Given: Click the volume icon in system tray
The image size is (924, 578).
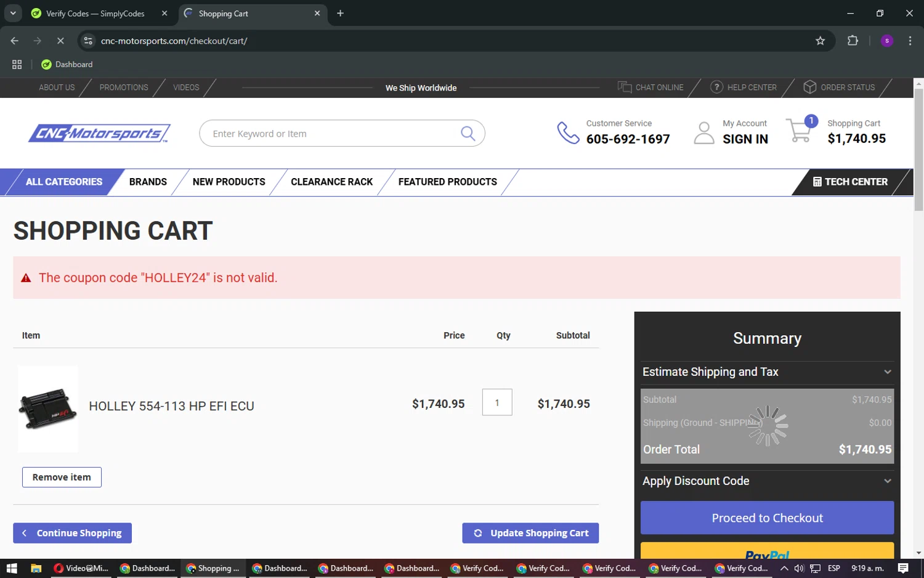Looking at the screenshot, I should coord(799,568).
